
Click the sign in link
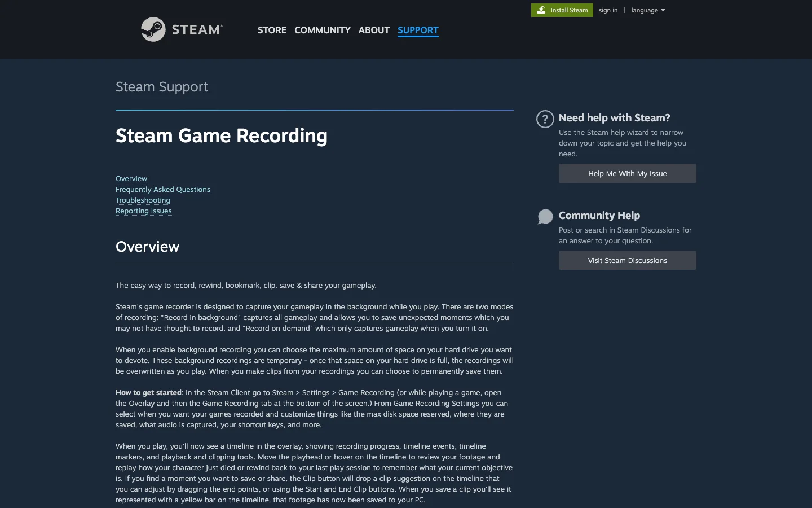pyautogui.click(x=608, y=10)
